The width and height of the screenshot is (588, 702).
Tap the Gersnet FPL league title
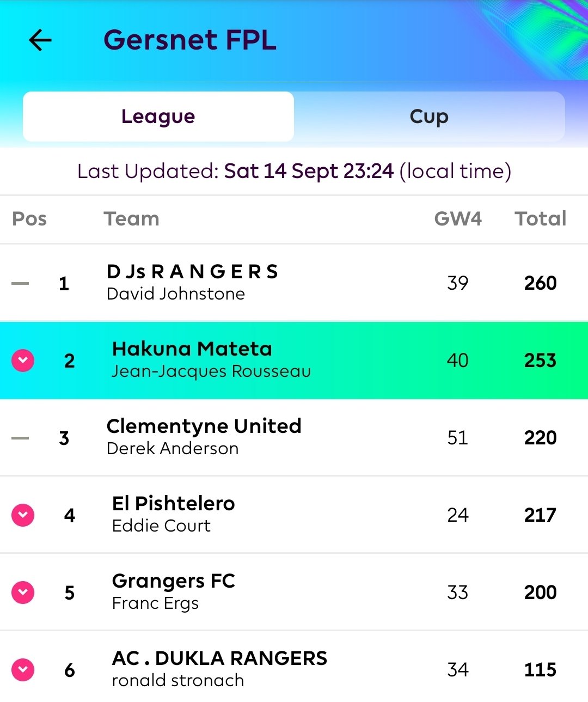pyautogui.click(x=190, y=40)
